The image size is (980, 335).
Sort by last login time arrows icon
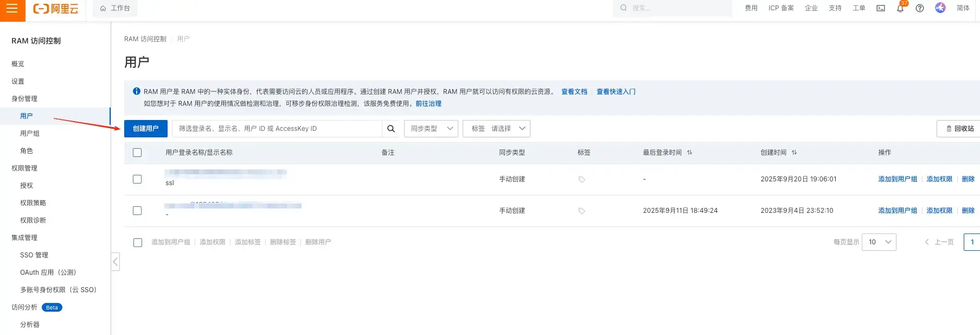coord(689,153)
